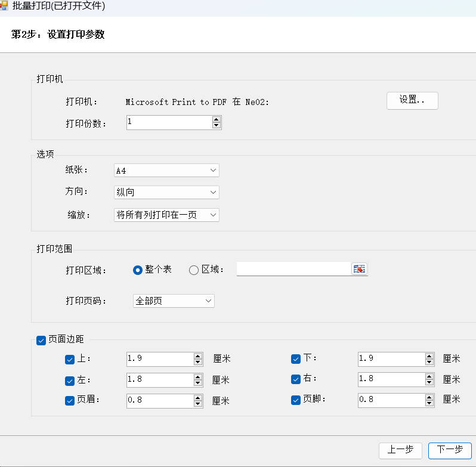This screenshot has height=467, width=476.
Task: Click the 区域 range input field
Action: pos(293,270)
